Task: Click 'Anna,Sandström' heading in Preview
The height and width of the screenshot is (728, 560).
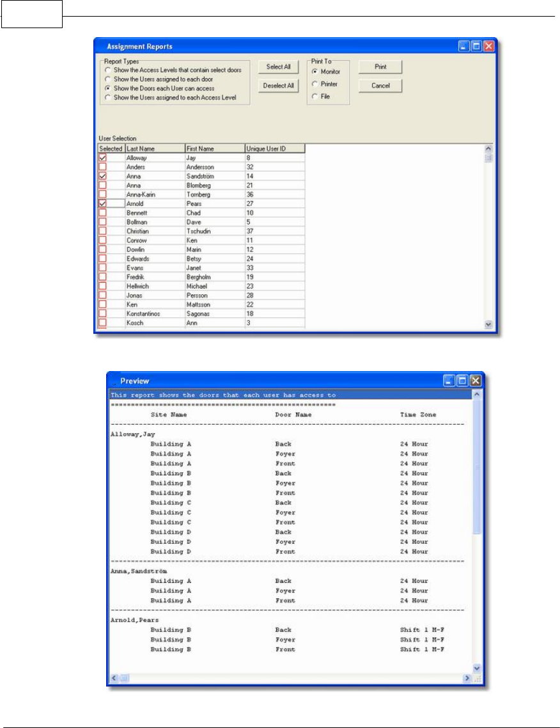Action: 138,571
